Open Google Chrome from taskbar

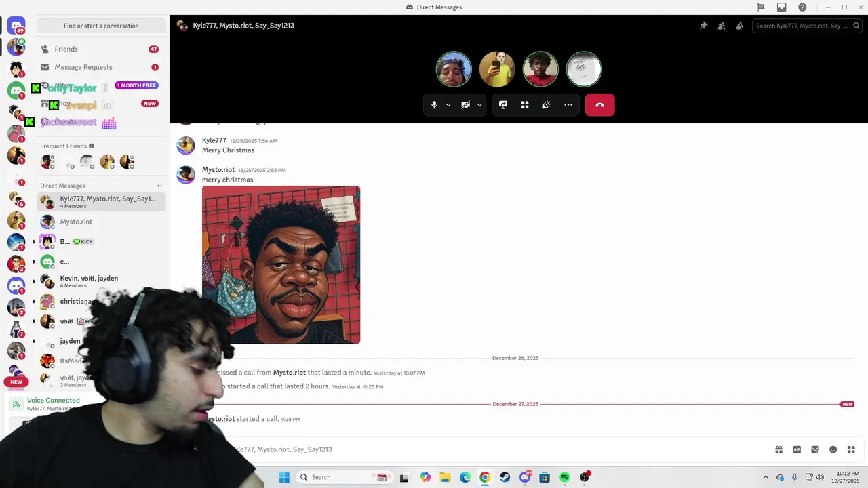485,477
